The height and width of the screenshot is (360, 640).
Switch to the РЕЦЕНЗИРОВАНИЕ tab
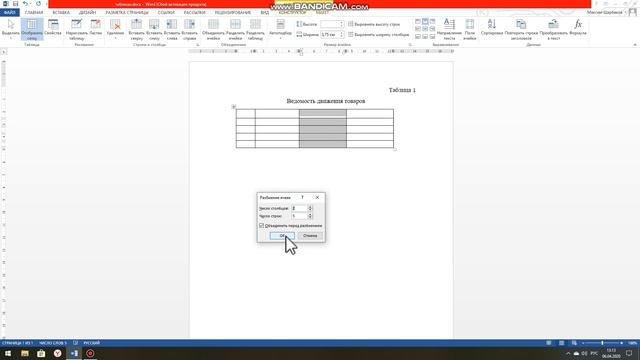tap(233, 13)
